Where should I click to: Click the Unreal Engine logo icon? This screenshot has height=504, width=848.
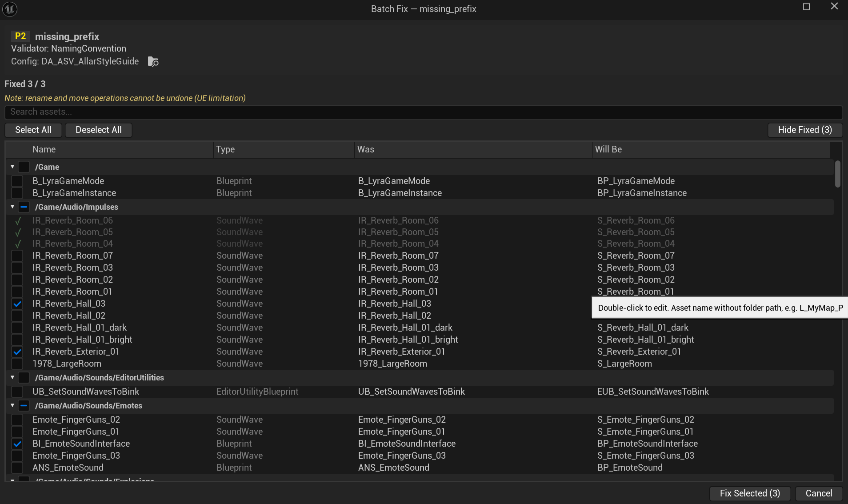[9, 9]
